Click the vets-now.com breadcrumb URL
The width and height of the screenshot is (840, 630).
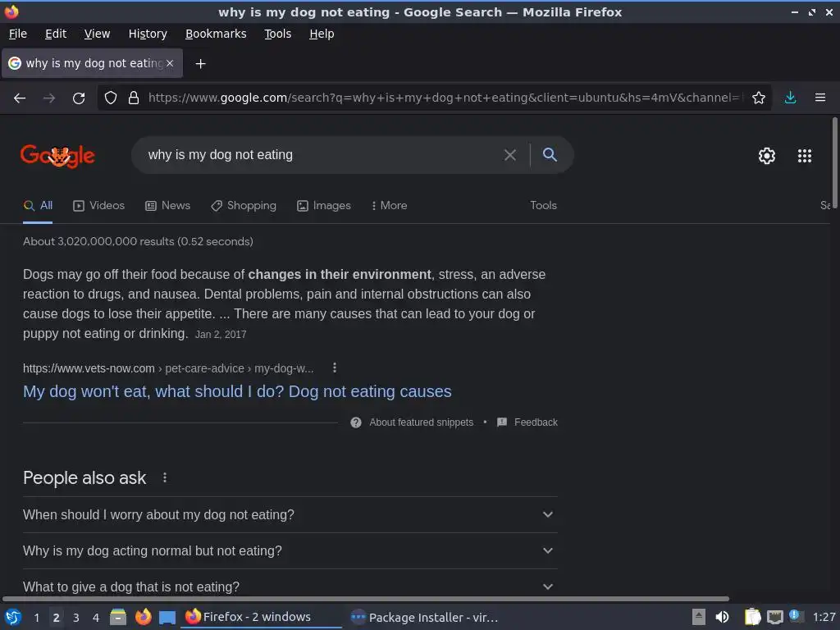click(x=168, y=368)
